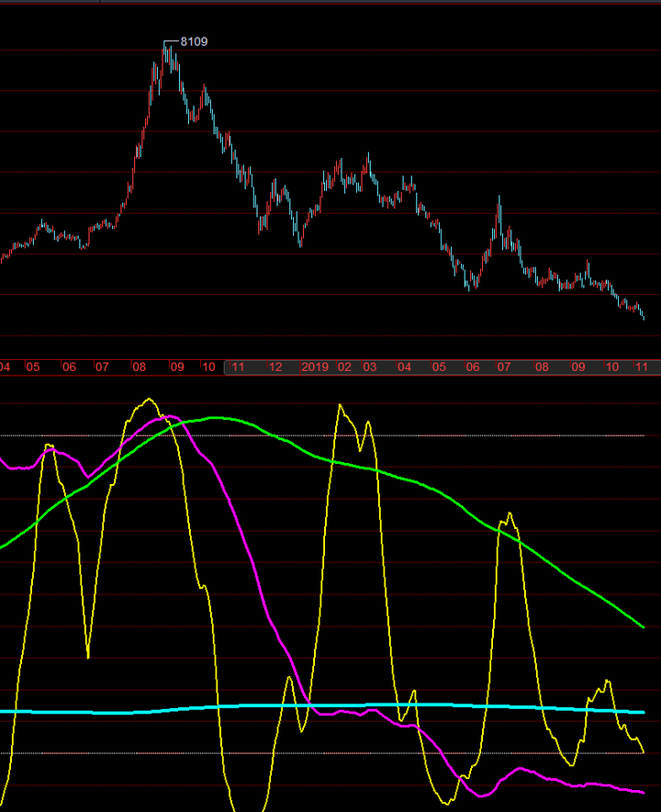Click the 2018 11 marker at highlighted range start
The height and width of the screenshot is (812, 661).
click(x=238, y=367)
